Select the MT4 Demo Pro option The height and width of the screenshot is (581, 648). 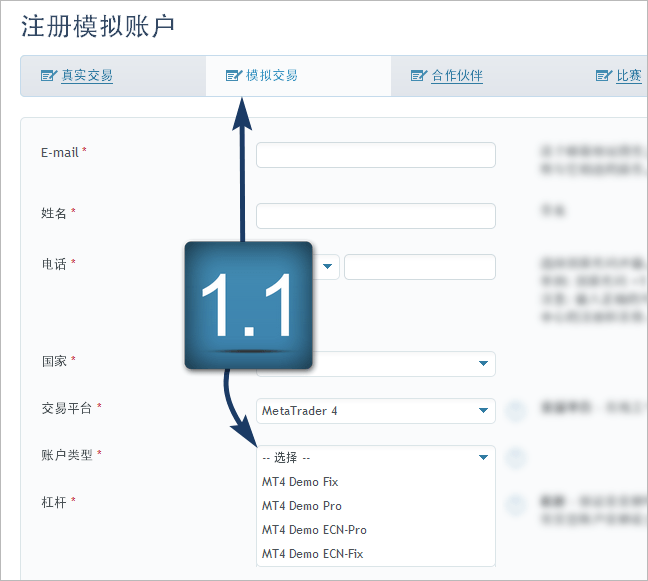[302, 506]
